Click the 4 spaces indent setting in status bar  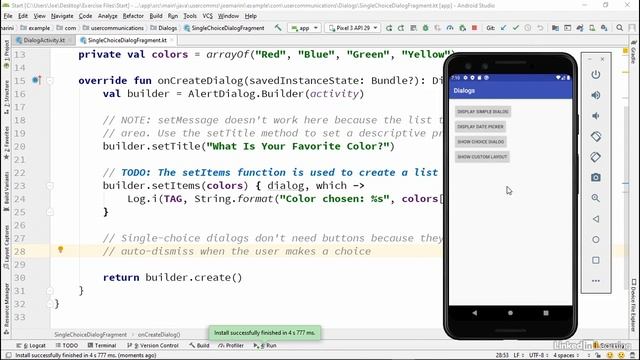[x=567, y=356]
